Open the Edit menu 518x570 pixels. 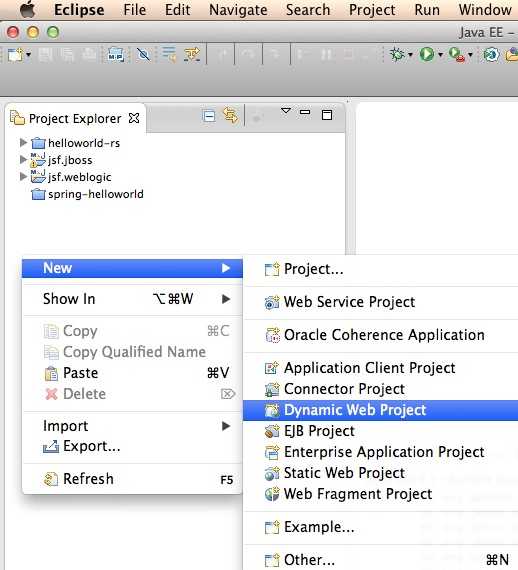point(177,10)
